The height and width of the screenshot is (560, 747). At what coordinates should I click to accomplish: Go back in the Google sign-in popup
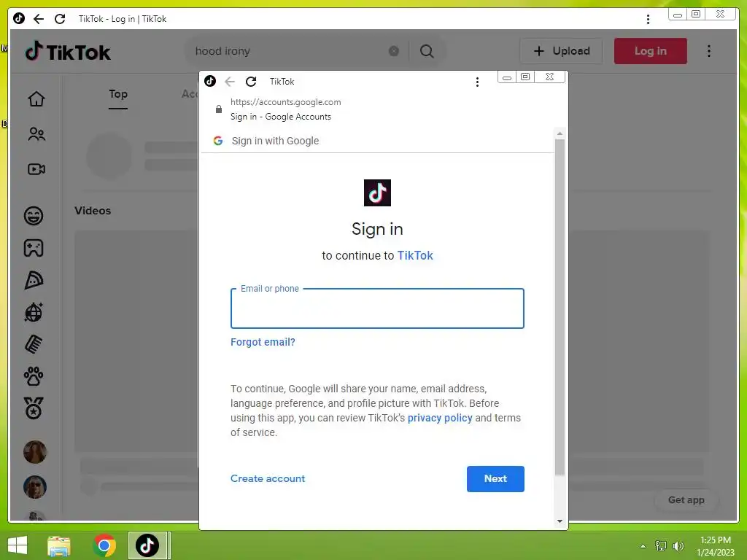point(230,82)
